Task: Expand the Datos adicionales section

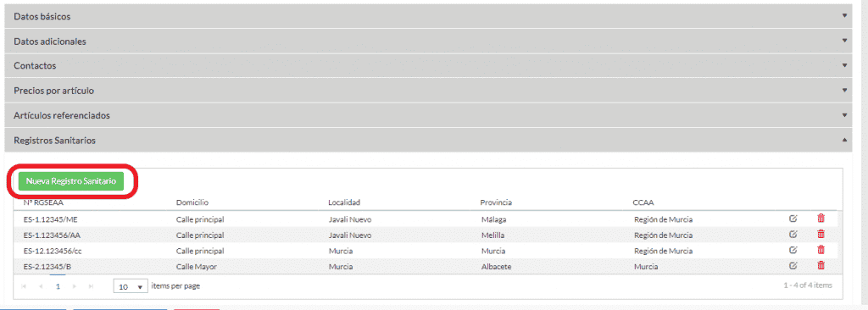Action: [428, 41]
